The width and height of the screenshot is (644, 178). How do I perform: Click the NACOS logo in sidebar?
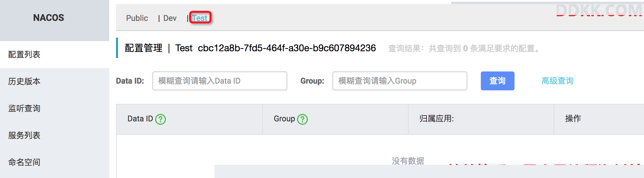49,18
